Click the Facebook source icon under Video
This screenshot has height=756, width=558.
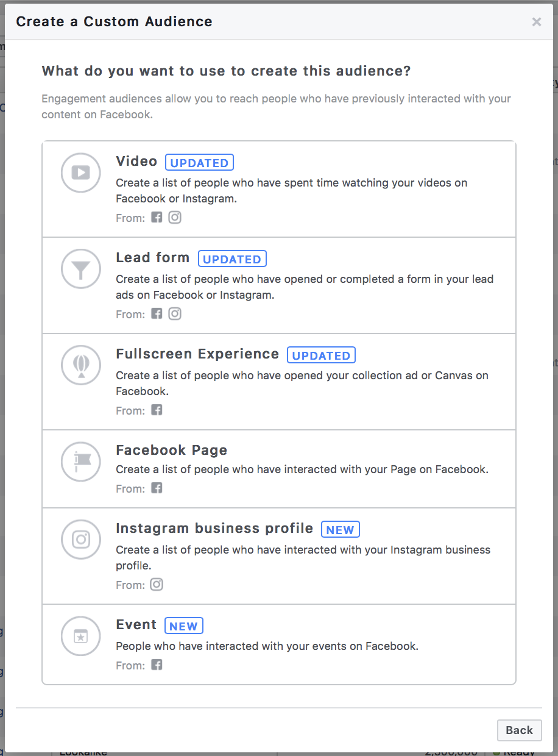pos(157,217)
